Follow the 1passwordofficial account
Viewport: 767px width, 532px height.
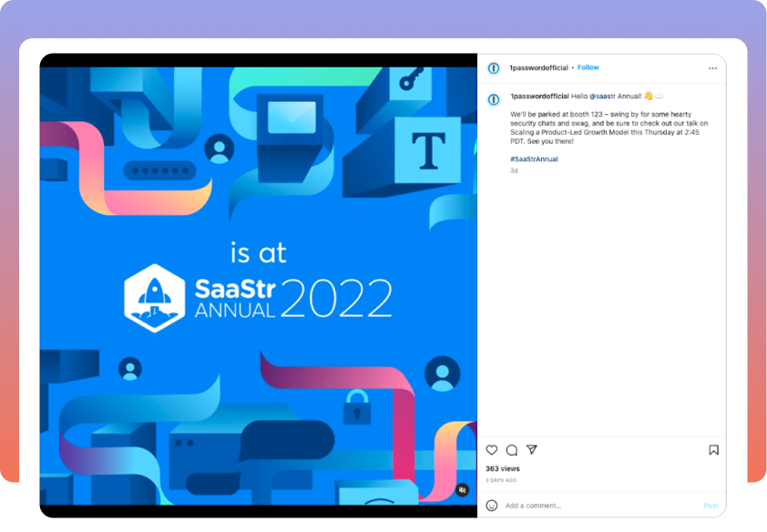588,67
